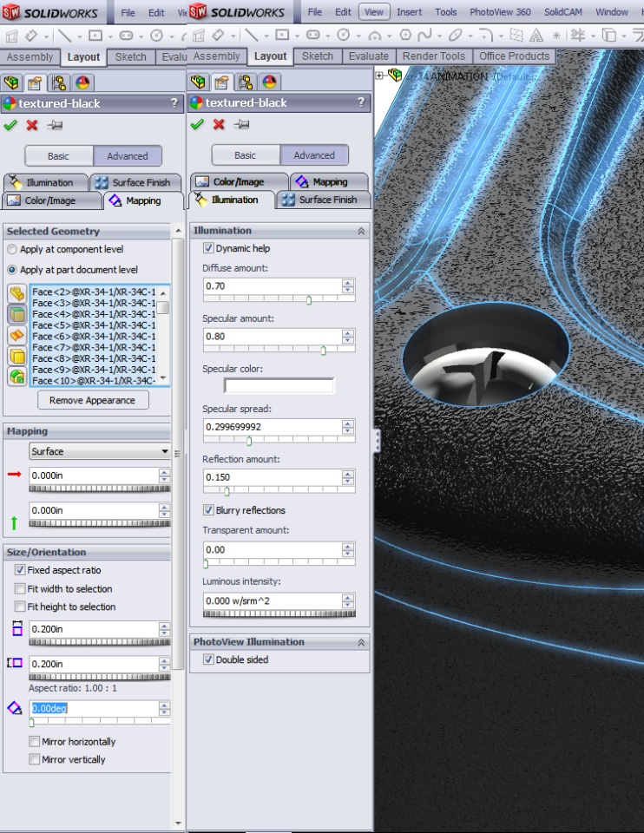Open the PhotoView 360 menu

500,11
